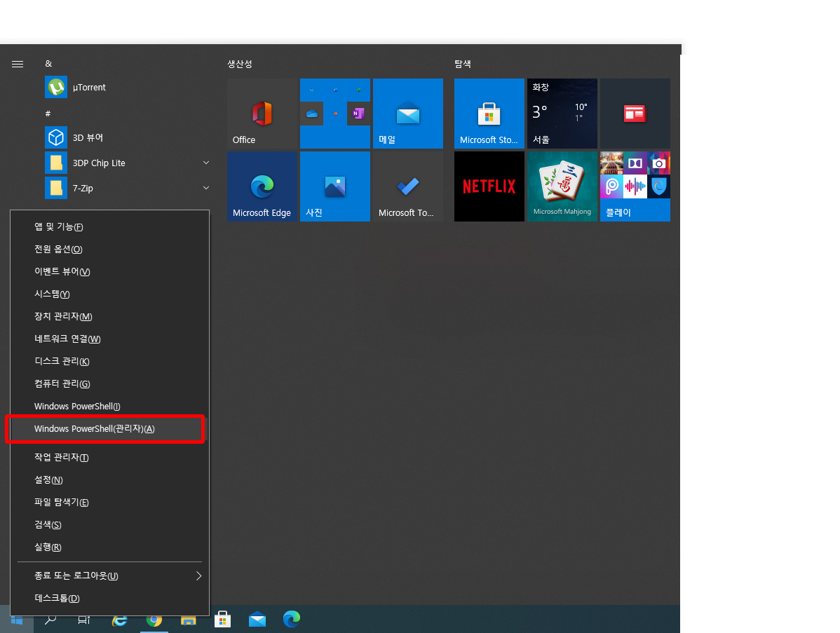Open the Microsoft Edge tile
Viewport: 840px width, 633px height.
262,186
